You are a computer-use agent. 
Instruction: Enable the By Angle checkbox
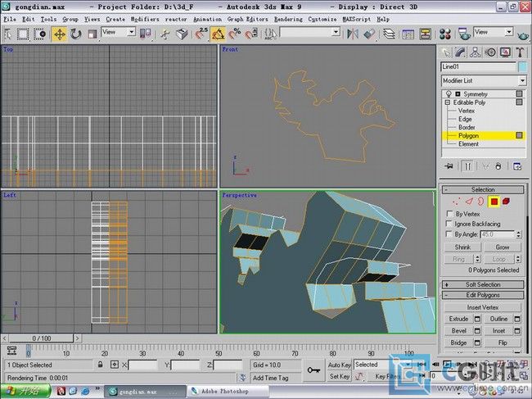click(x=449, y=234)
